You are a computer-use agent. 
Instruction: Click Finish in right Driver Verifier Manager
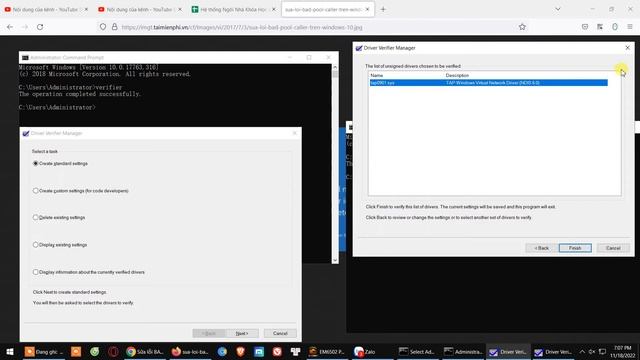[575, 248]
